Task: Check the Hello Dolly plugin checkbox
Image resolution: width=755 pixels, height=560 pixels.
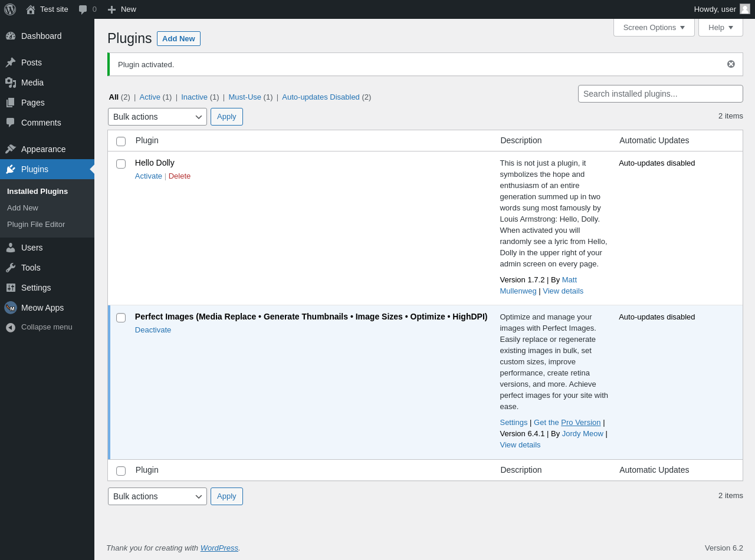Action: [x=121, y=164]
